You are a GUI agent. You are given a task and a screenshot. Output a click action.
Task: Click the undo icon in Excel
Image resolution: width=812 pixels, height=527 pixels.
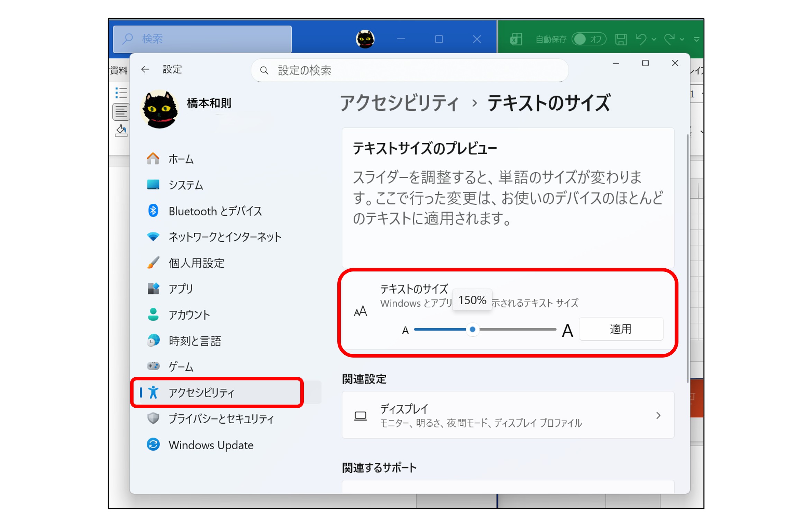[641, 39]
